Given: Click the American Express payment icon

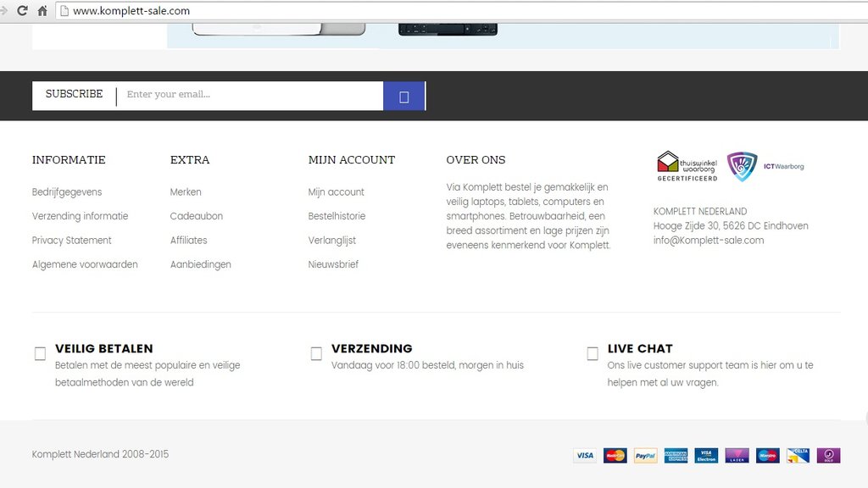Looking at the screenshot, I should point(676,456).
